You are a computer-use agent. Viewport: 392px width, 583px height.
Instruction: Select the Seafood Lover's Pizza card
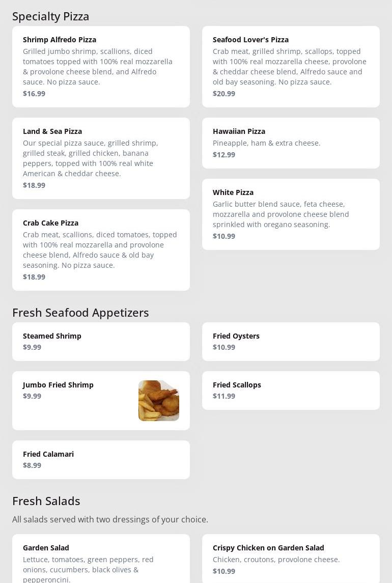(x=291, y=66)
